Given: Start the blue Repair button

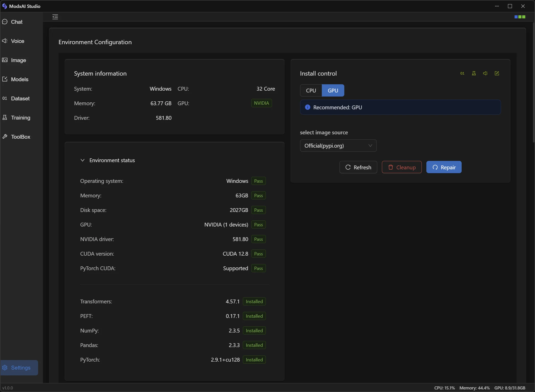Looking at the screenshot, I should coord(444,167).
